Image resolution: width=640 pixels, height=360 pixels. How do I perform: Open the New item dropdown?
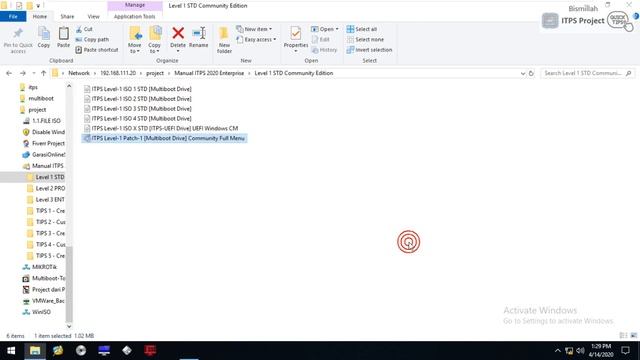[254, 29]
